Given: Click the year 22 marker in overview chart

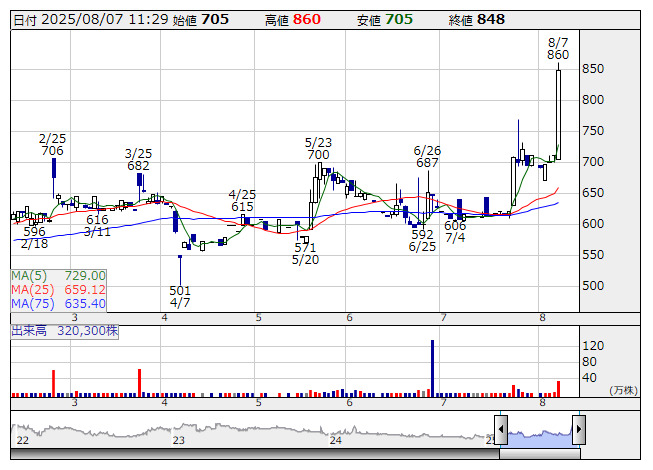Looking at the screenshot, I should [x=22, y=440].
